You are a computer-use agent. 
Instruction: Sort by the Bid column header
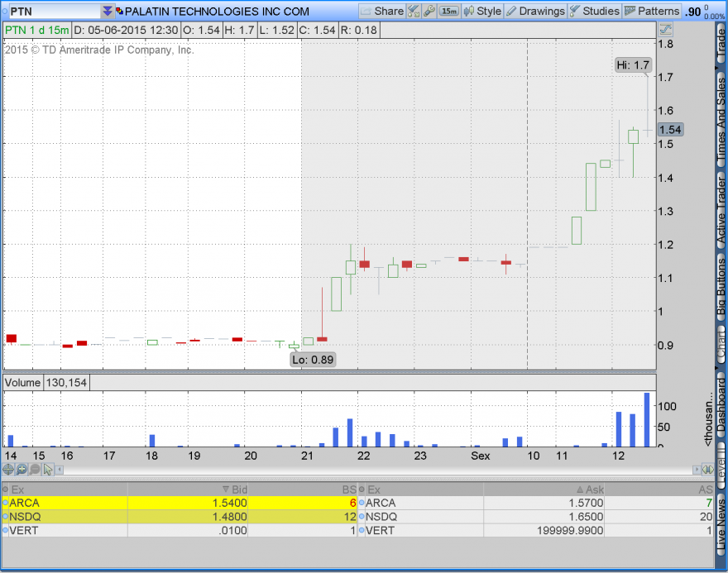(188, 489)
